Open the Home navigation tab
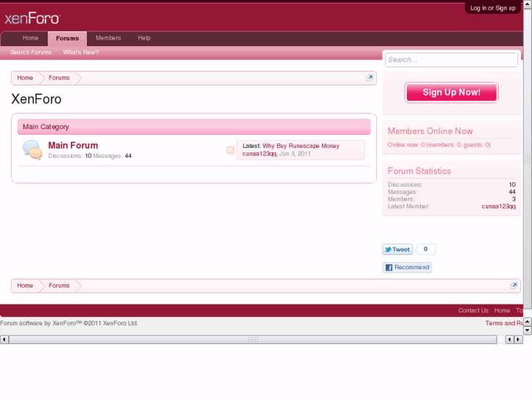532x399 pixels. (31, 38)
